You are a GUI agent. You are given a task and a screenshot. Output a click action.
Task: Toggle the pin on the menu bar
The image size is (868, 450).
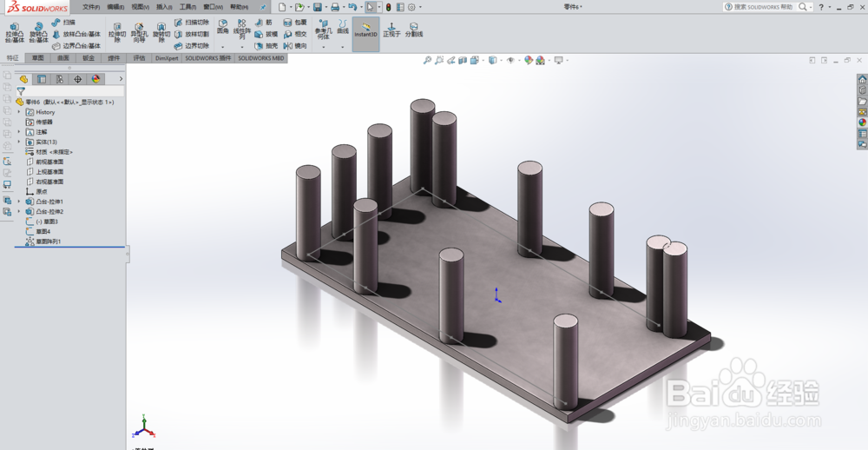point(263,7)
